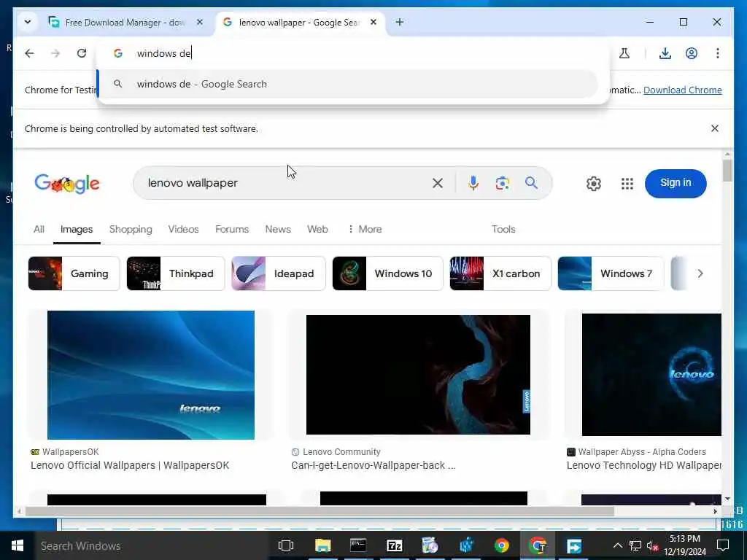Clear the Google search box
This screenshot has height=560, width=747.
438,183
